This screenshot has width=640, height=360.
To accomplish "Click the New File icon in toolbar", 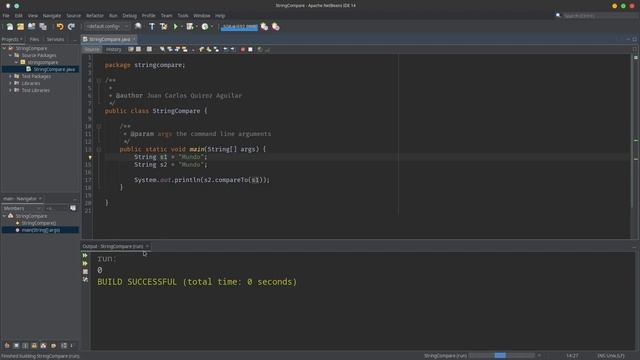I will tap(9, 27).
